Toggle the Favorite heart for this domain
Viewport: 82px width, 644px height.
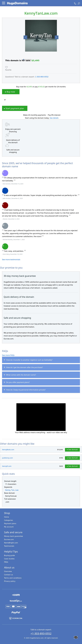click(7, 67)
